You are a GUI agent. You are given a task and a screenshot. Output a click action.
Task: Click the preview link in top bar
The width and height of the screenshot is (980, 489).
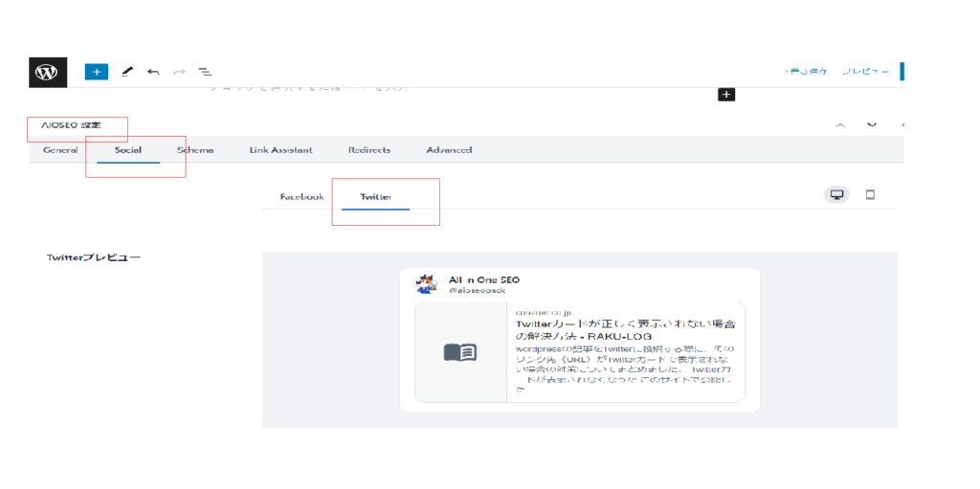coord(865,72)
